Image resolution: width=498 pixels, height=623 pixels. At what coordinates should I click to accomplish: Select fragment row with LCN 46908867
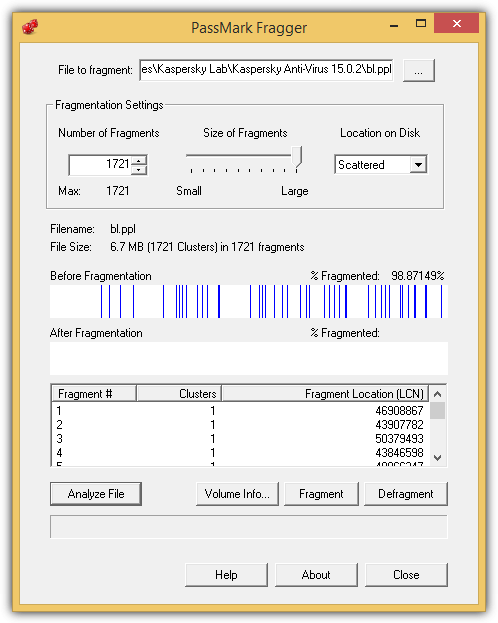pyautogui.click(x=240, y=410)
